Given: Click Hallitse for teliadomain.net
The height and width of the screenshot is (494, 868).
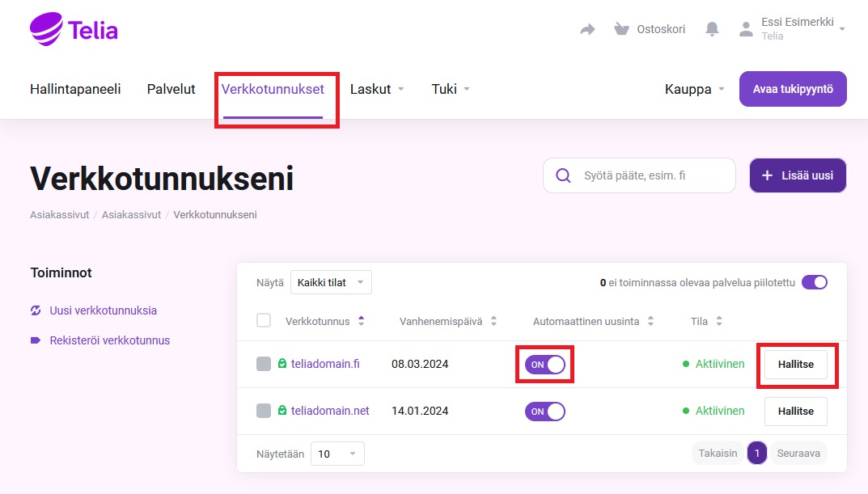Looking at the screenshot, I should (x=796, y=411).
